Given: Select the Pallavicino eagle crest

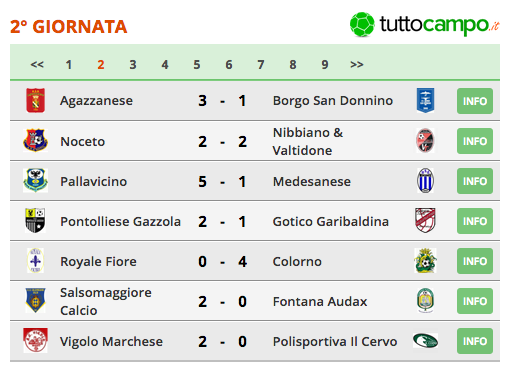Looking at the screenshot, I should point(35,180).
